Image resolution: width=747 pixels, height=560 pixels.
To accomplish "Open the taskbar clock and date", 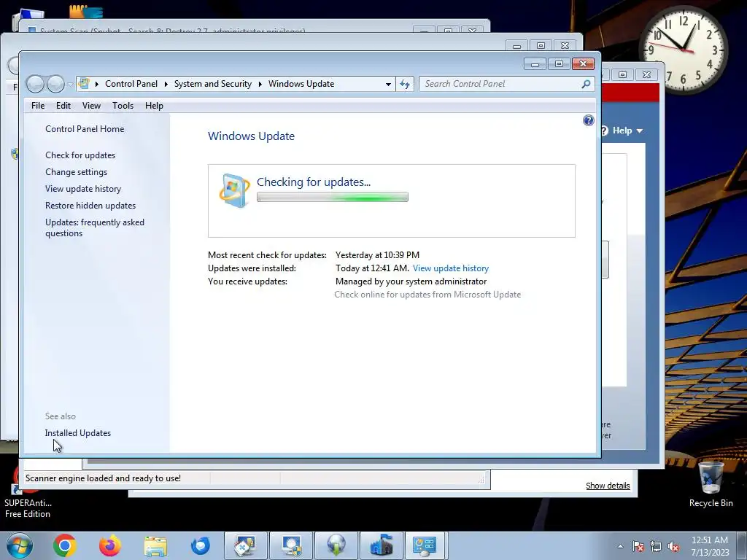I will tap(710, 546).
